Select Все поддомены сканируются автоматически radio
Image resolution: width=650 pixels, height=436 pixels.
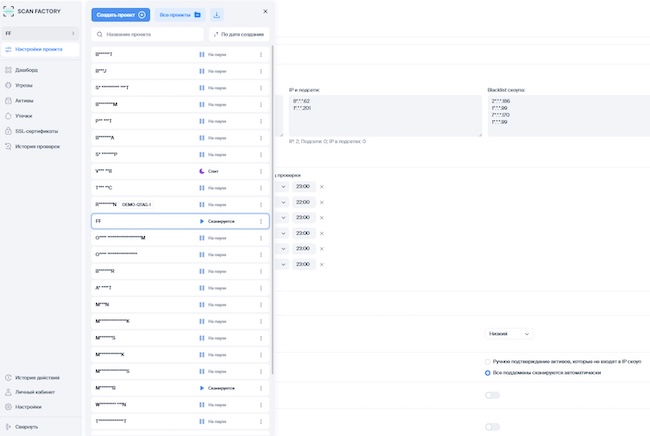pos(488,373)
